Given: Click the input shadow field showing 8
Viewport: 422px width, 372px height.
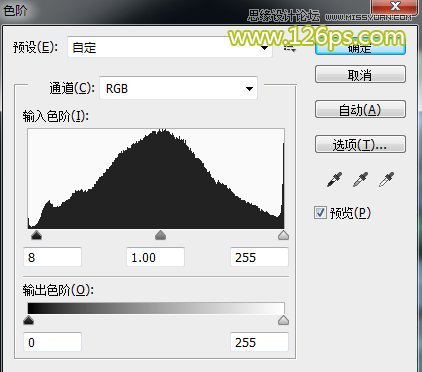Looking at the screenshot, I should pos(52,257).
